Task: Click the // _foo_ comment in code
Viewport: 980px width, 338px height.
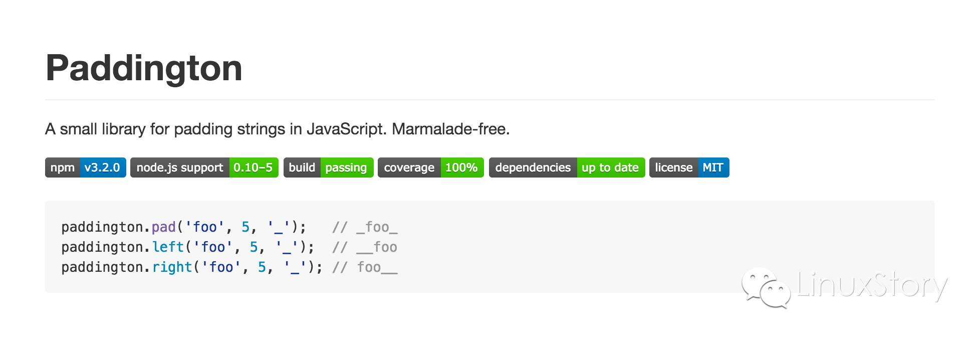Action: (x=365, y=227)
